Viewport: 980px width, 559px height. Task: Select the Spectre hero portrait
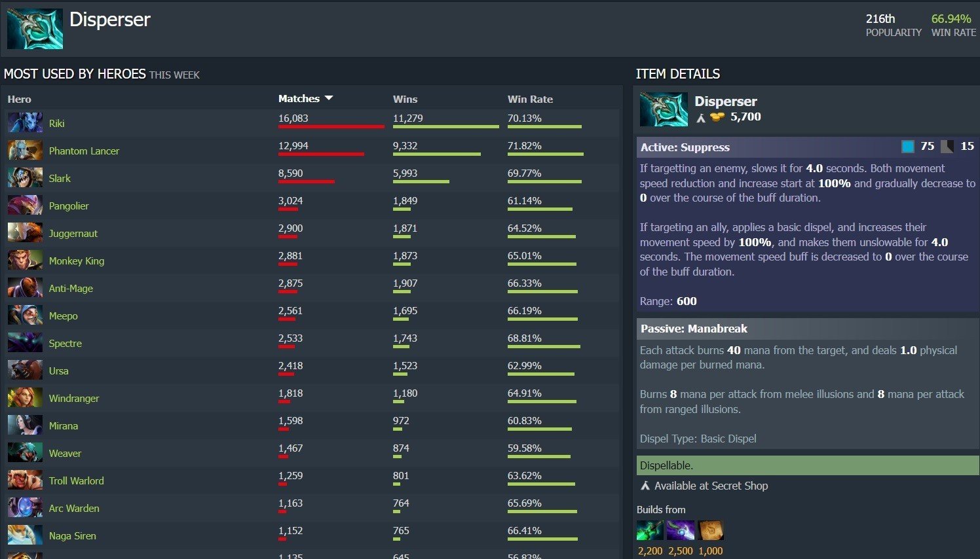[25, 343]
